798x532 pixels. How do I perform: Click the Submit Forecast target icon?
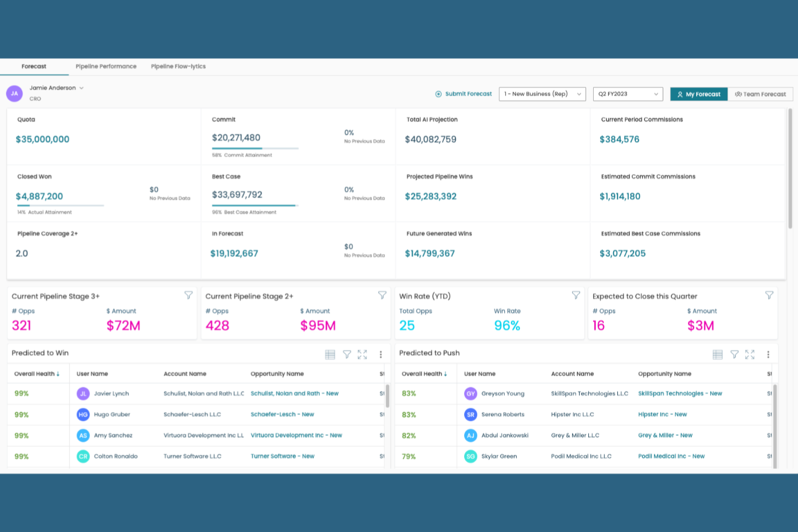pyautogui.click(x=438, y=93)
